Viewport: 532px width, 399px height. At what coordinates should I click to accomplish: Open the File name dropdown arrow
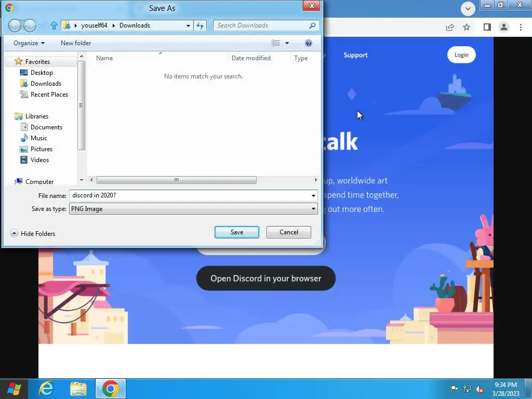[x=313, y=195]
